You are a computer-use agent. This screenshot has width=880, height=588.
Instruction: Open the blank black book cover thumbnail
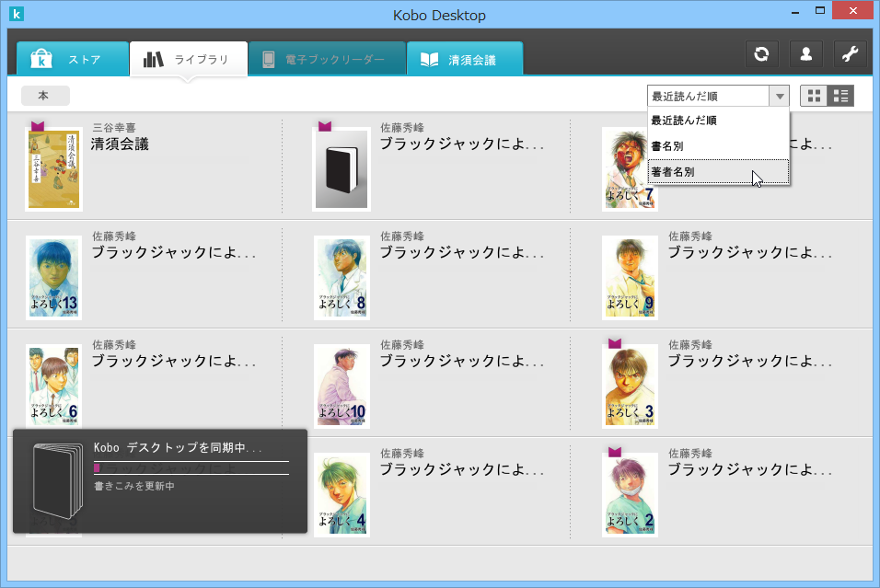click(342, 169)
